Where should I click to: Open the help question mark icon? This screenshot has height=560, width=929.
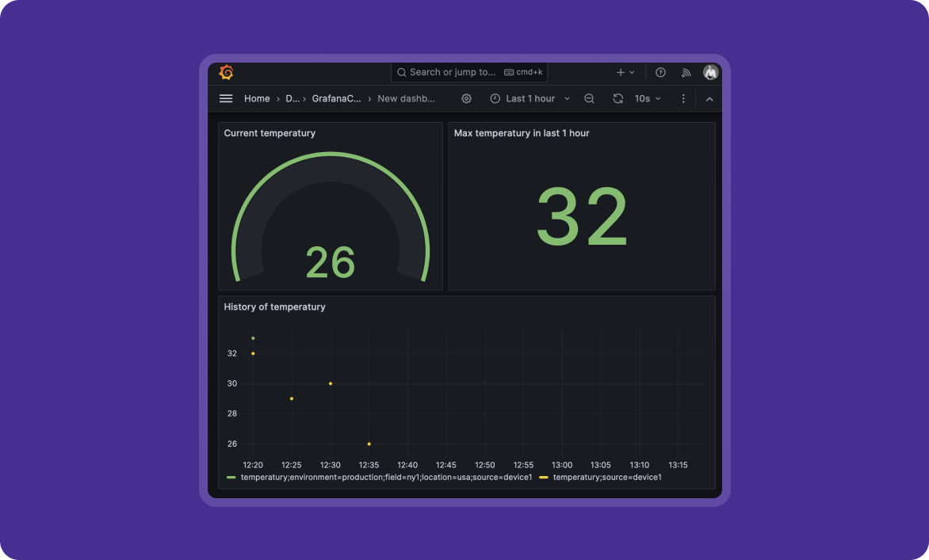660,72
